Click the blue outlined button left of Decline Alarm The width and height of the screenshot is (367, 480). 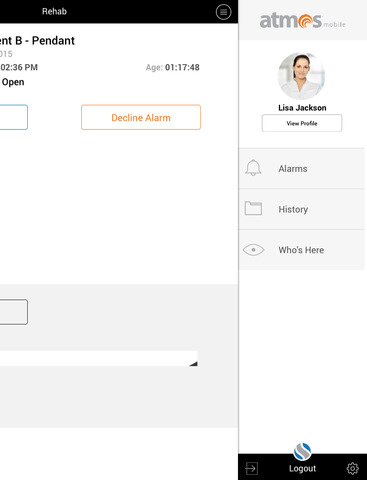[14, 117]
